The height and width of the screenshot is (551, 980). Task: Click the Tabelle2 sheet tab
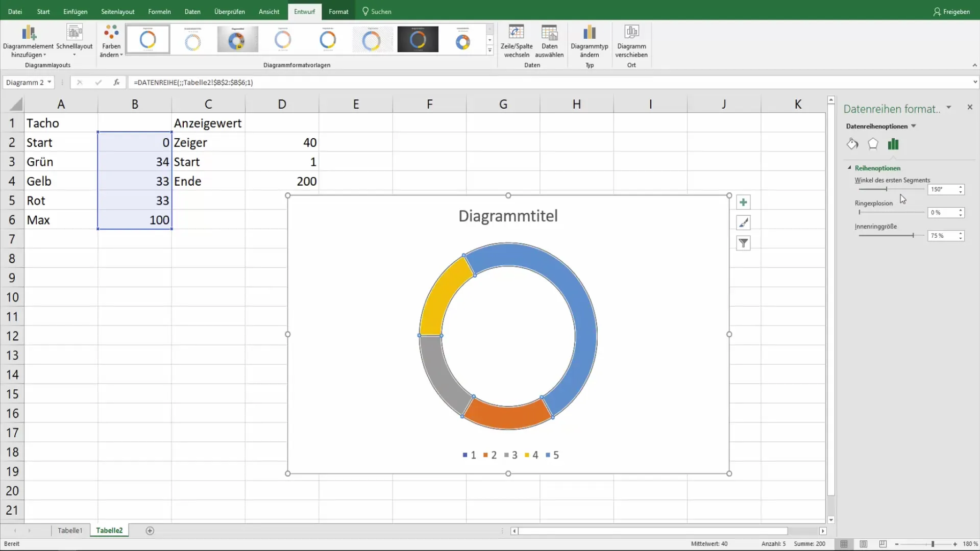pyautogui.click(x=110, y=530)
